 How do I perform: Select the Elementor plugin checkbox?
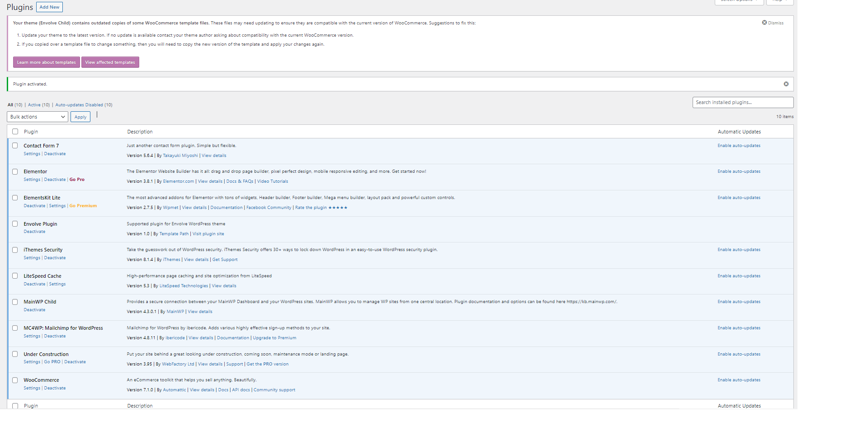(x=15, y=172)
